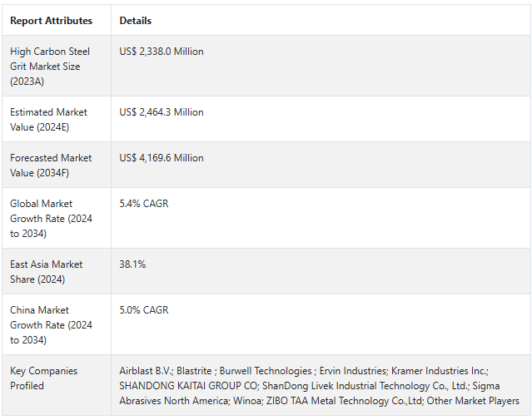The height and width of the screenshot is (420, 532).
Task: Click the Report Attributes column header
Action: tap(51, 21)
